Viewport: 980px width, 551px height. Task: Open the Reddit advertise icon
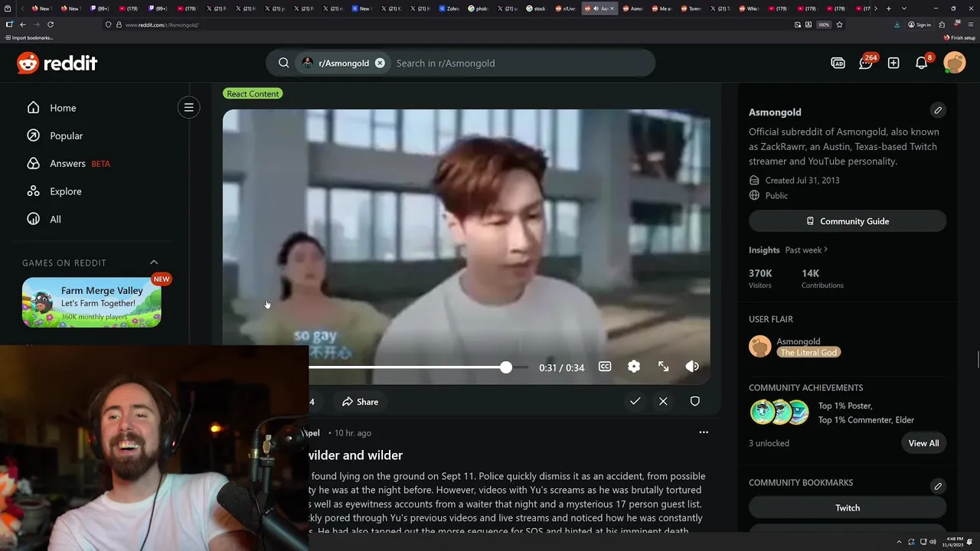838,63
